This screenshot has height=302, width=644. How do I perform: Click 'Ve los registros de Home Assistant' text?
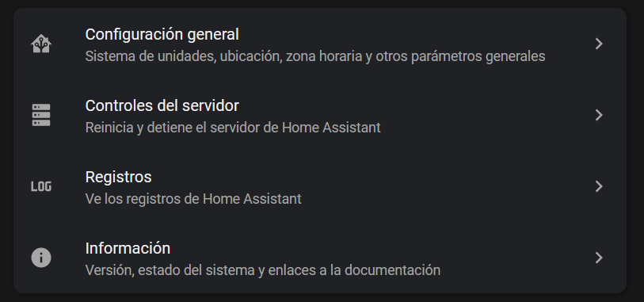point(193,199)
